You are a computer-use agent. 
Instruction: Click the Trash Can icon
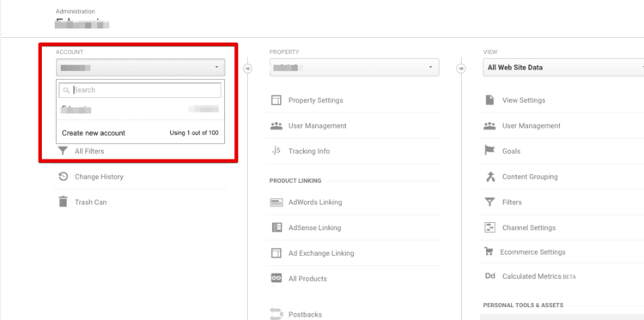(x=63, y=202)
